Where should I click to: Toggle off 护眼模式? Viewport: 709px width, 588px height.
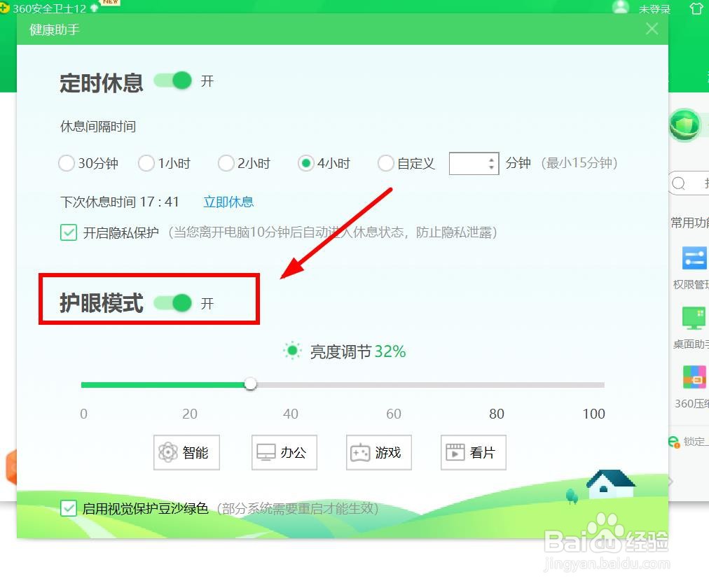pos(172,302)
